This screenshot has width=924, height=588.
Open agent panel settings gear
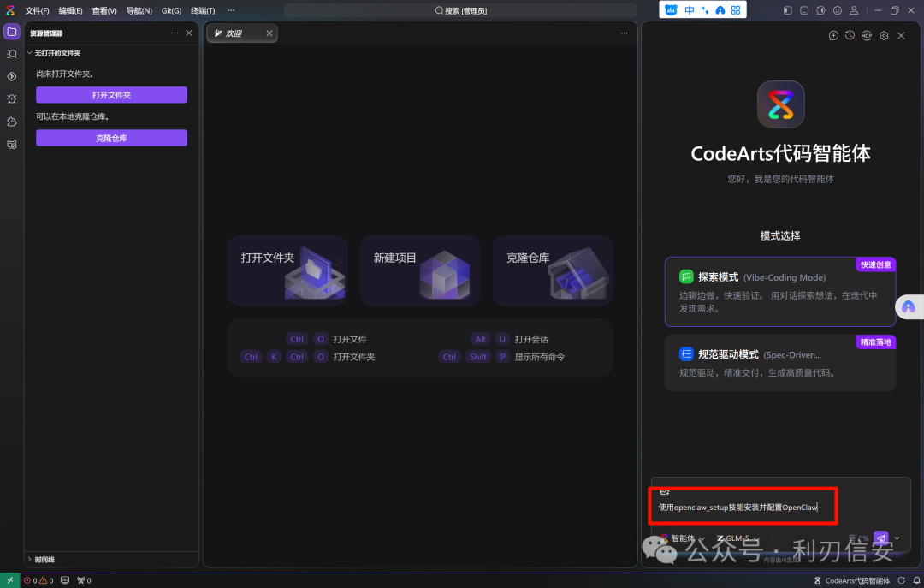(884, 35)
